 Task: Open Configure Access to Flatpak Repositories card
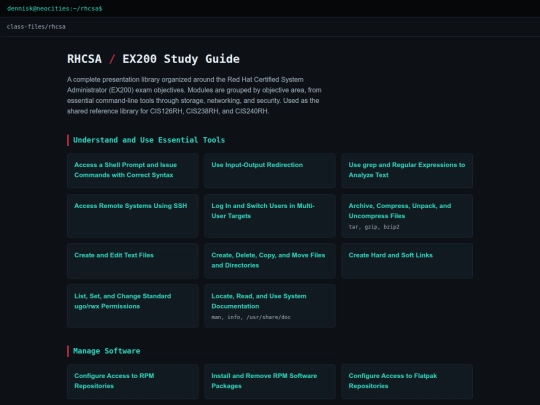(x=407, y=381)
